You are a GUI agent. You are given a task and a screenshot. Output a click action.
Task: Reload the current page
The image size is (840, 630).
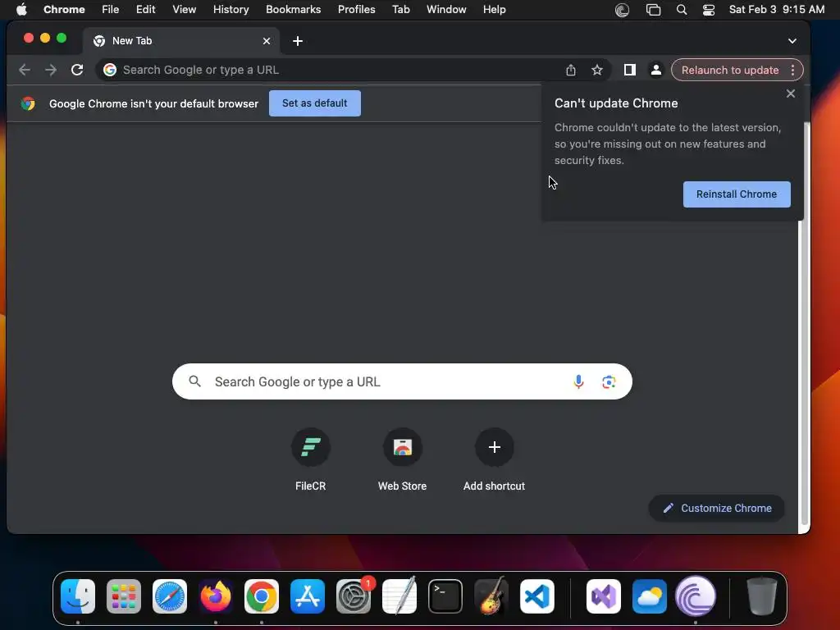click(x=77, y=70)
